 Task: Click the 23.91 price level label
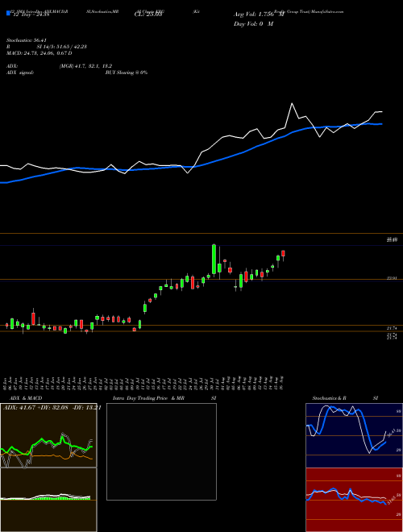[x=392, y=279]
